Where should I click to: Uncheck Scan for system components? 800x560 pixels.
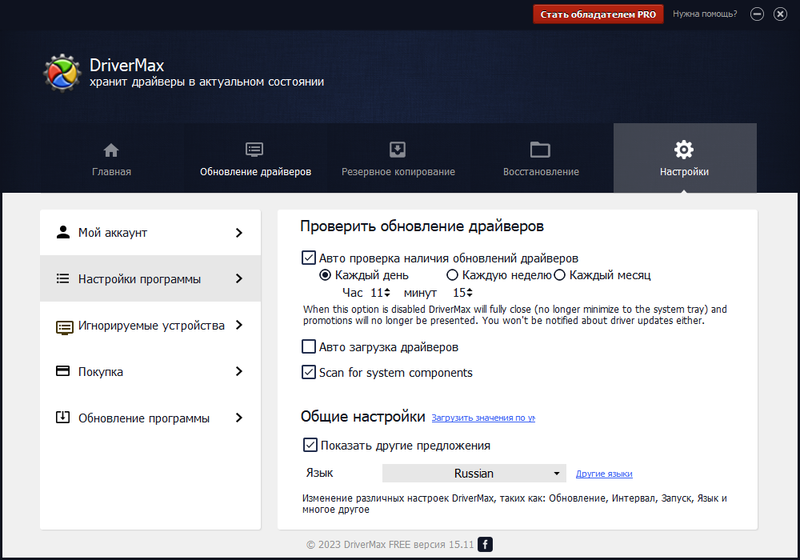(x=309, y=373)
